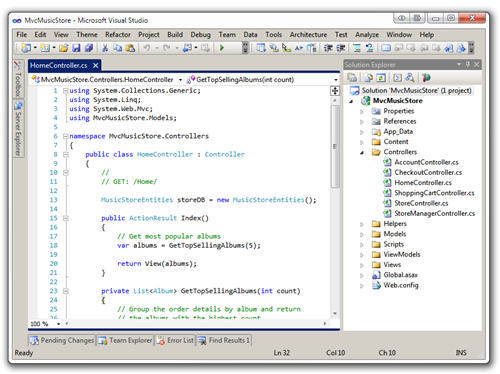This screenshot has width=500, height=374.
Task: Open the Solution Explorer window position dropdown
Action: 459,64
